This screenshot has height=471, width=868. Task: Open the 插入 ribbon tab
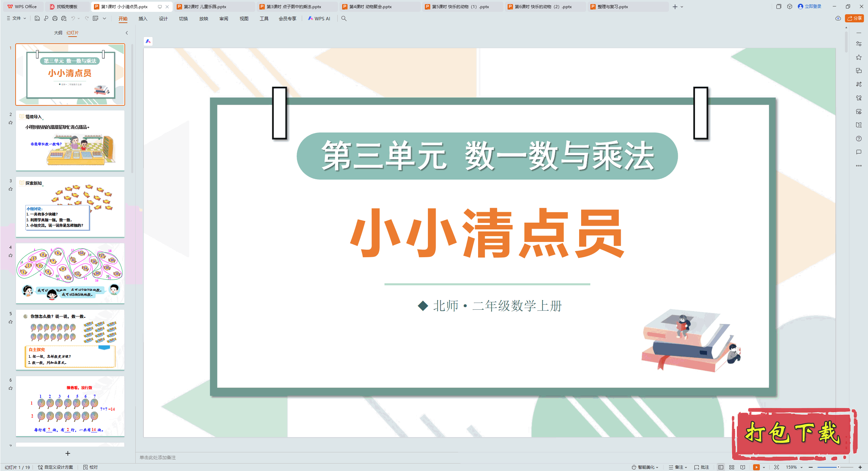[143, 19]
